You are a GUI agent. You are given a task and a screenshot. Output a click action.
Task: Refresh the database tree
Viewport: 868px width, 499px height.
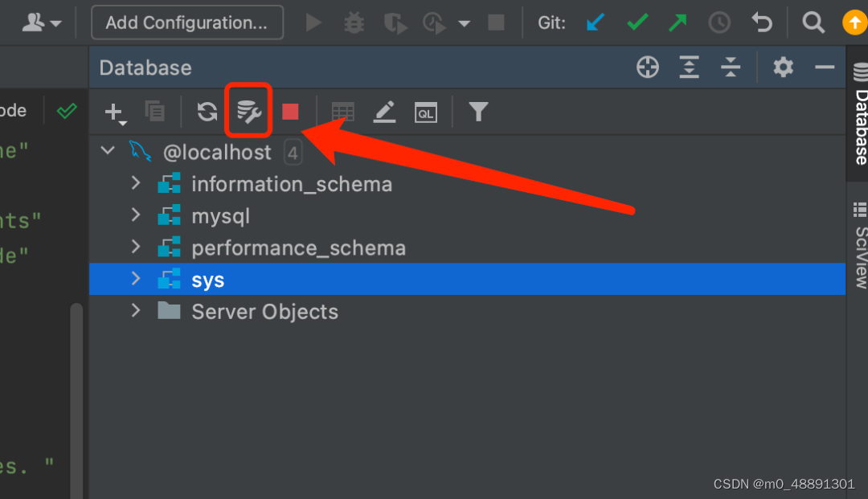pyautogui.click(x=207, y=112)
